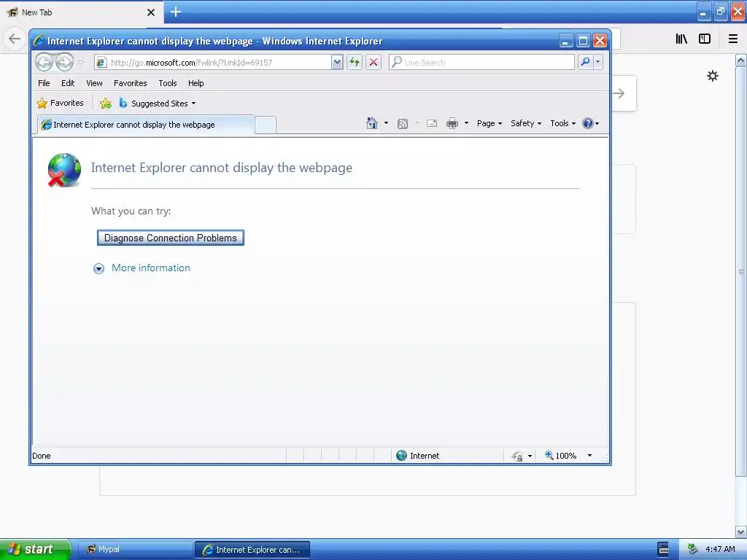Click the Mypal scrollbar up arrow
The image size is (747, 560).
[741, 61]
